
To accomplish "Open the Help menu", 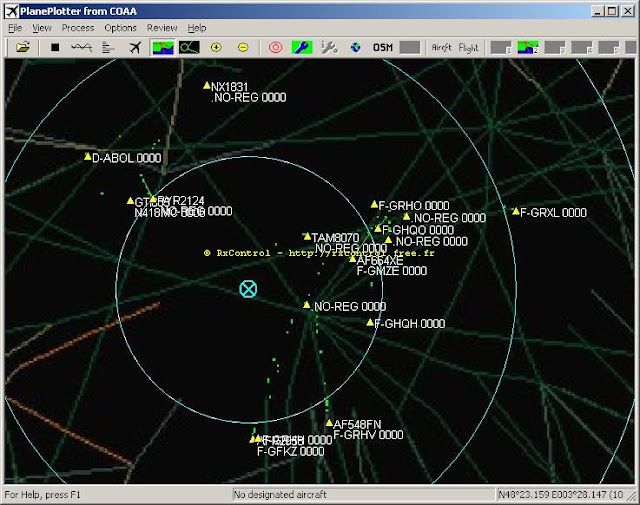I will 197,28.
